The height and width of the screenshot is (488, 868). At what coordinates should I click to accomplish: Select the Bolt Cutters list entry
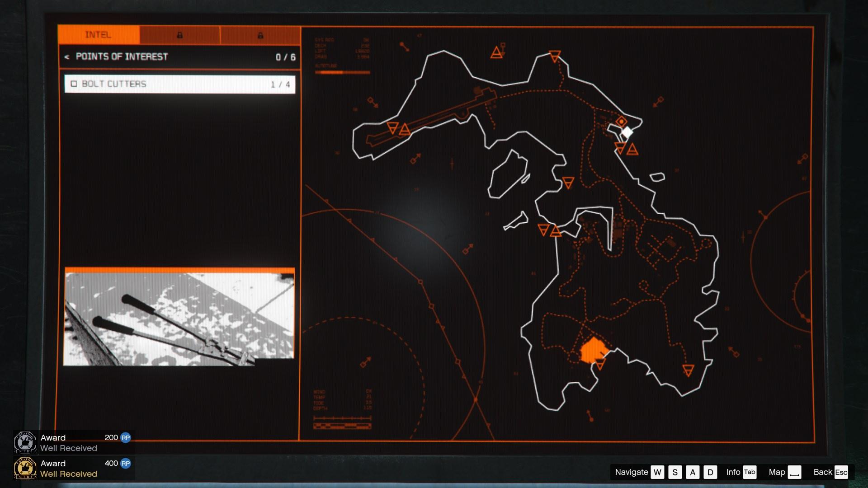pos(179,84)
